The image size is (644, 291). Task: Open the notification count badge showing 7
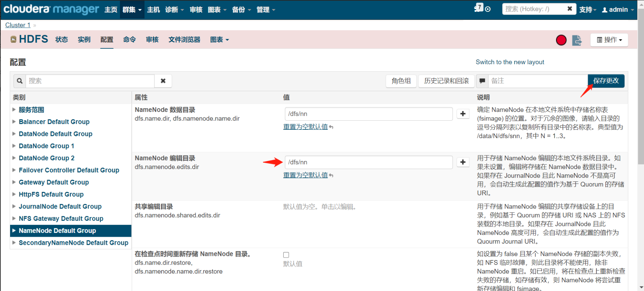coord(479,7)
